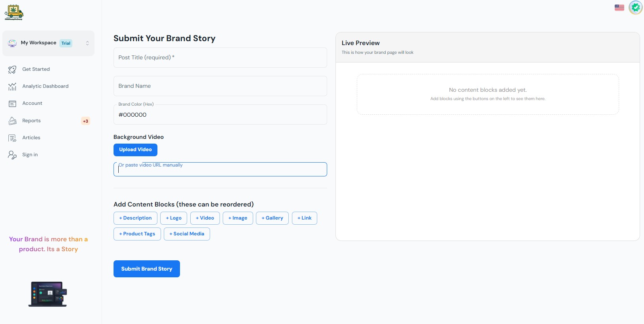Click the My Workspace avatar icon
This screenshot has width=644, height=324.
[x=12, y=43]
